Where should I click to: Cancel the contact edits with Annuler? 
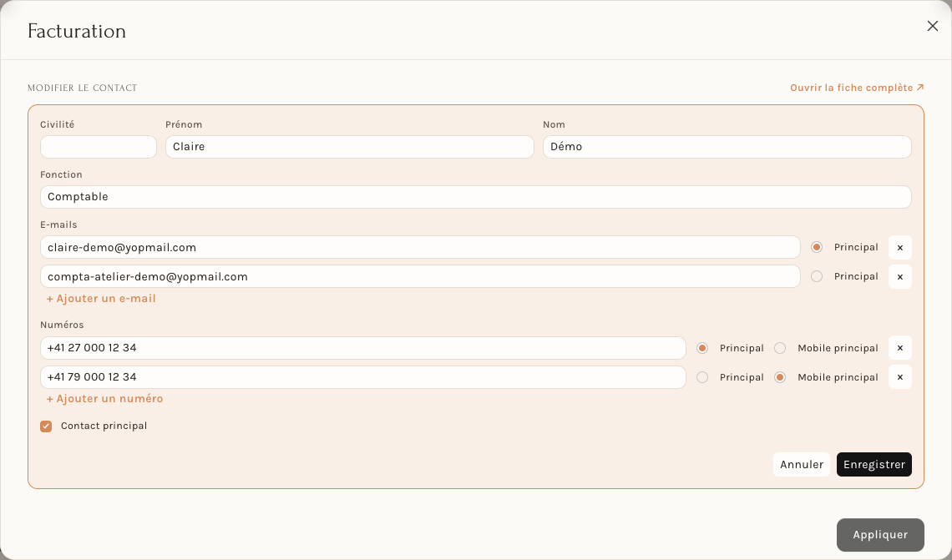point(802,464)
